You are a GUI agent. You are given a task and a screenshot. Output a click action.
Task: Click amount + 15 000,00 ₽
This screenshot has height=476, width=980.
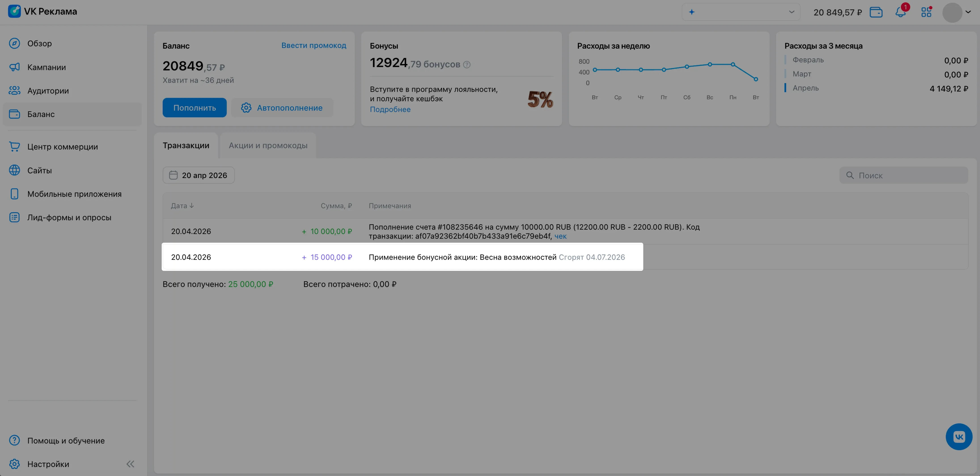coord(327,257)
